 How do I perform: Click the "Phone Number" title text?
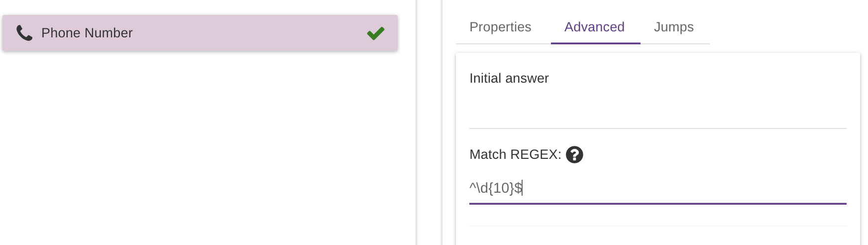tap(87, 33)
